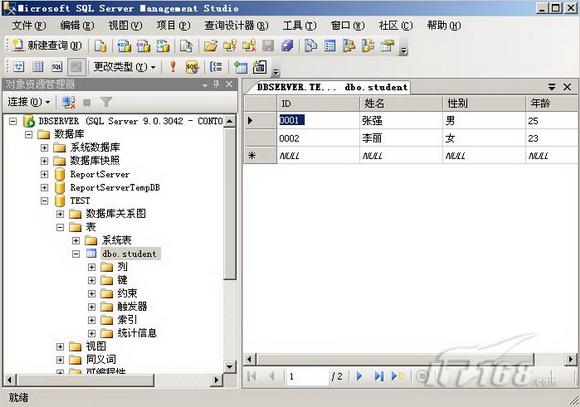Toggle the auto-hide pin on Object Explorer
Screen dimensions: 580x407
(217, 84)
